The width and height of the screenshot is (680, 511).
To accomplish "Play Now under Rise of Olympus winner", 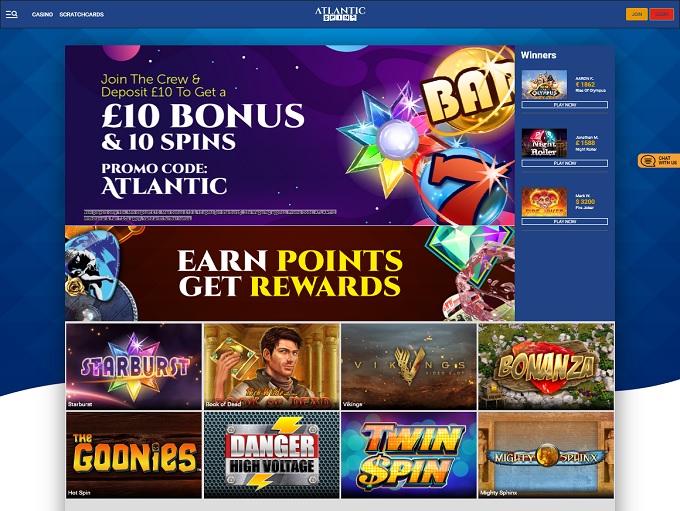I will click(x=565, y=105).
